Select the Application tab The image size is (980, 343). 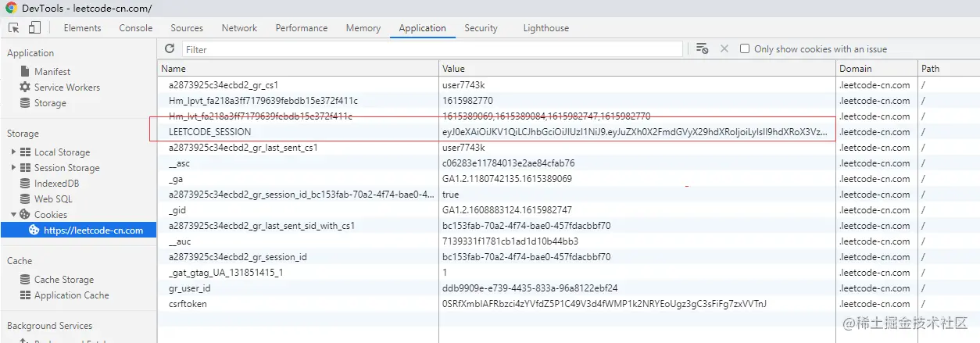(x=422, y=28)
